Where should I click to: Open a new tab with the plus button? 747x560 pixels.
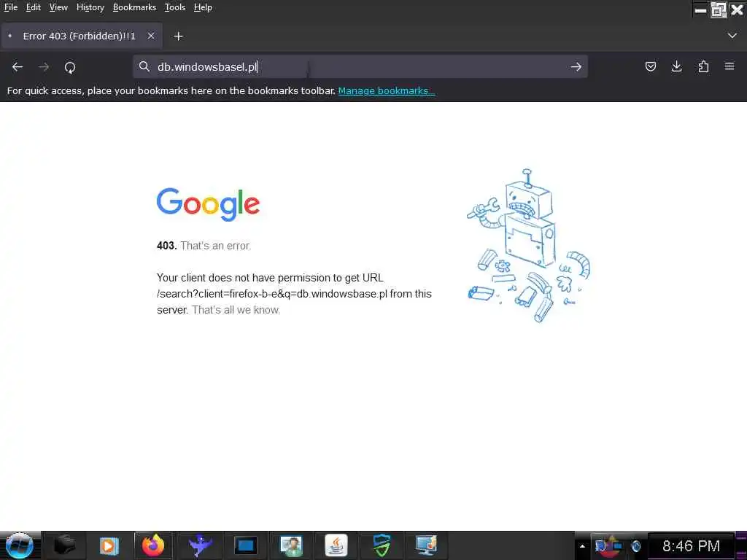click(x=178, y=36)
